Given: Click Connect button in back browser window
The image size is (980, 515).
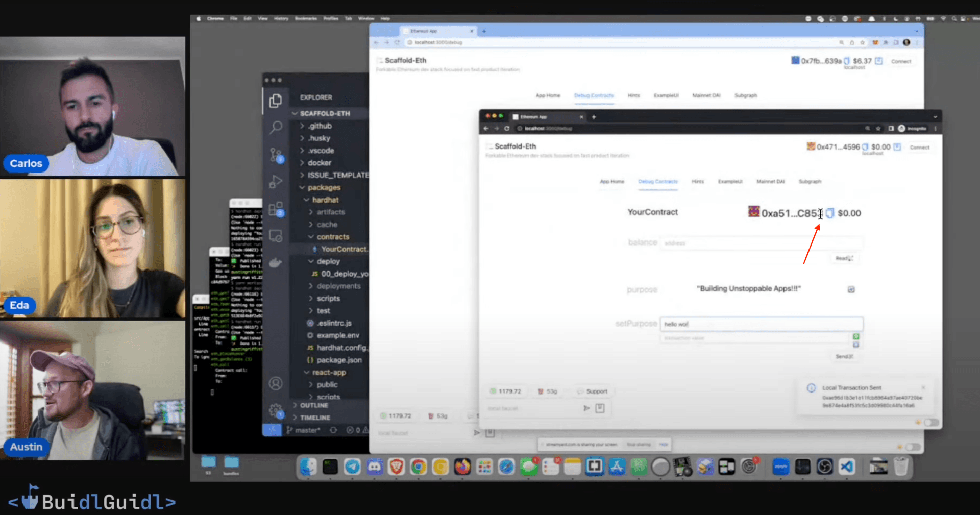Looking at the screenshot, I should coord(901,61).
